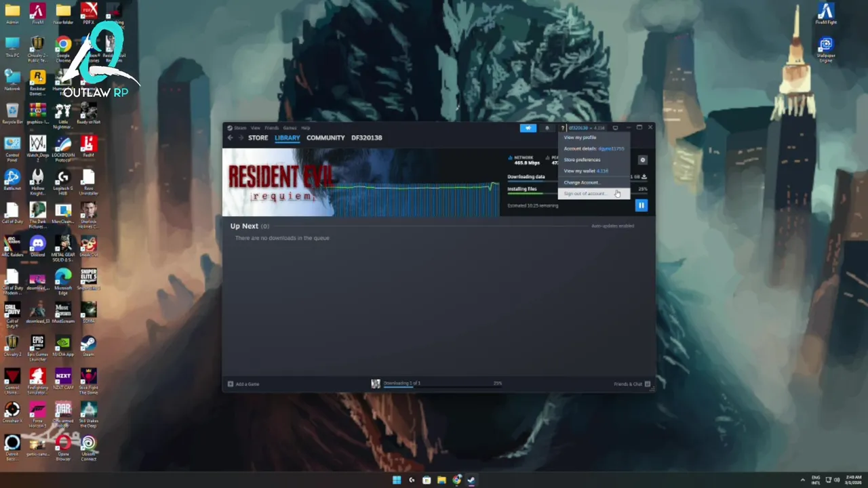The width and height of the screenshot is (868, 488).
Task: Open Forza Horizon 5 shortcut
Action: tap(37, 415)
